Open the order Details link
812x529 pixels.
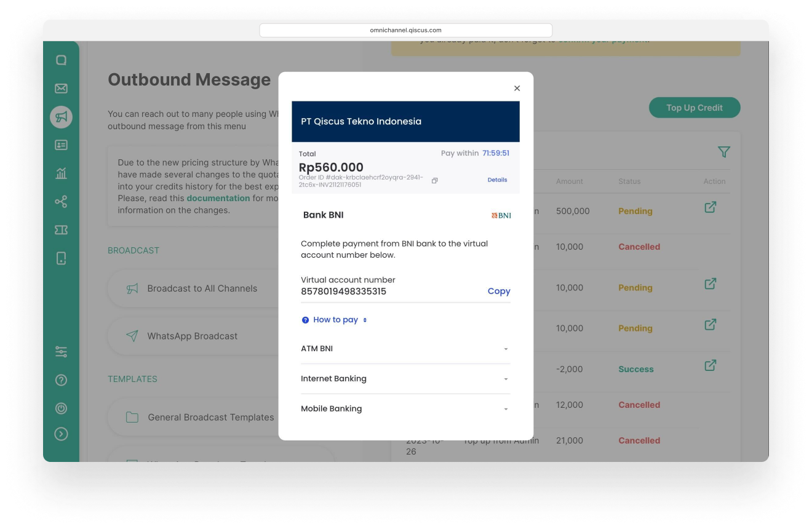tap(497, 180)
